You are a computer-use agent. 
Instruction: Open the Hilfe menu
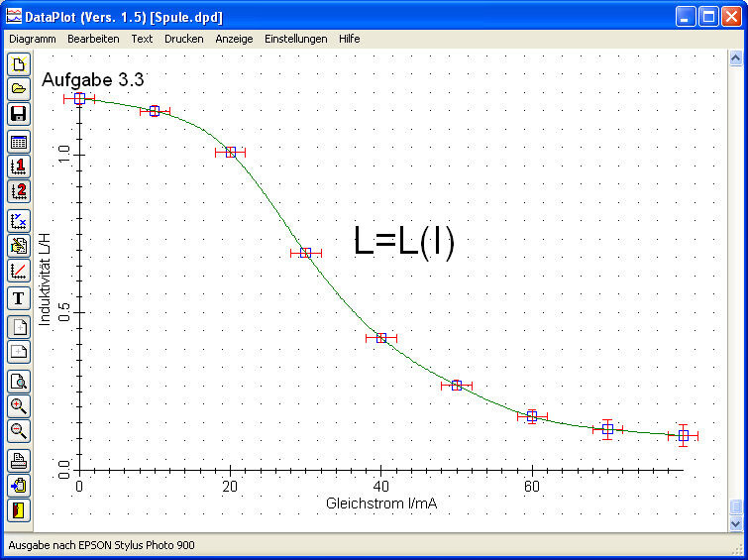tap(349, 39)
